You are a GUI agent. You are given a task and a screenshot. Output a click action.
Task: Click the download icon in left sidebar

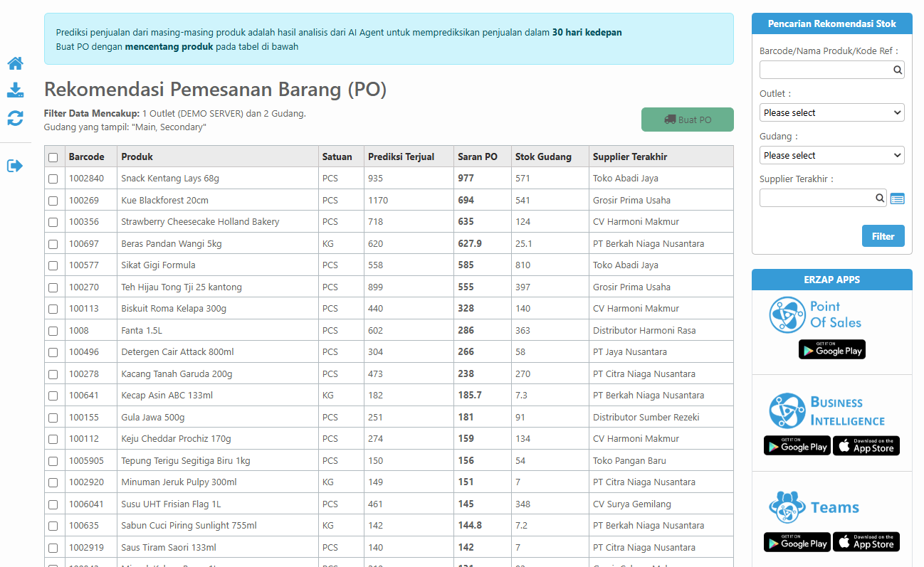[x=15, y=90]
